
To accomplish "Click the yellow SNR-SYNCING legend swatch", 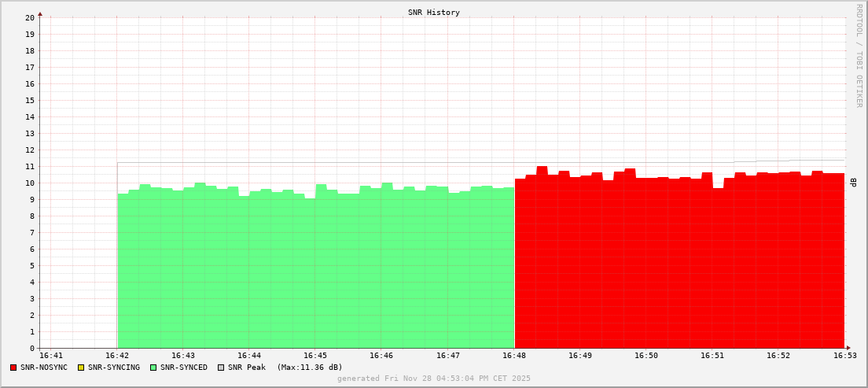I will [80, 368].
